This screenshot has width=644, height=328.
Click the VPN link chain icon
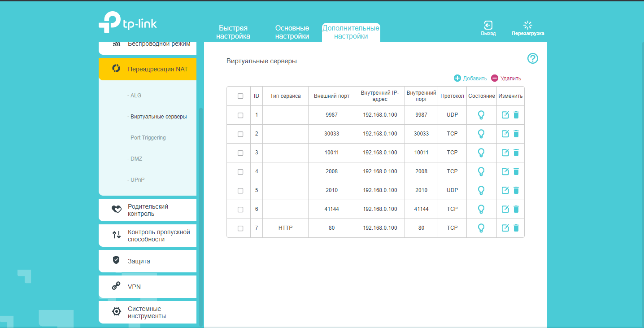(116, 286)
